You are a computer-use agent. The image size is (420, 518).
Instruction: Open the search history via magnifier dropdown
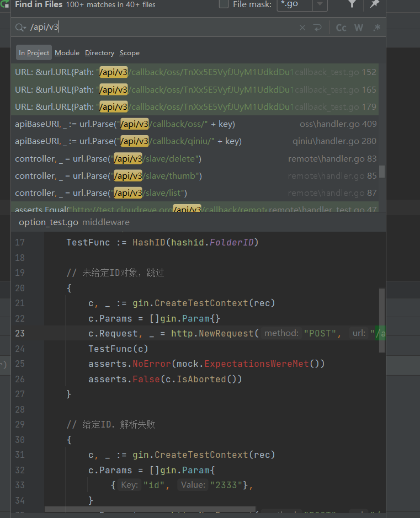pos(19,27)
